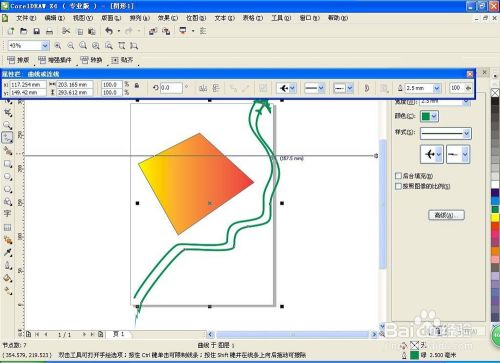Image resolution: width=500 pixels, height=363 pixels.
Task: Open the 位图 (Bitmaps) menu
Action: point(196,18)
